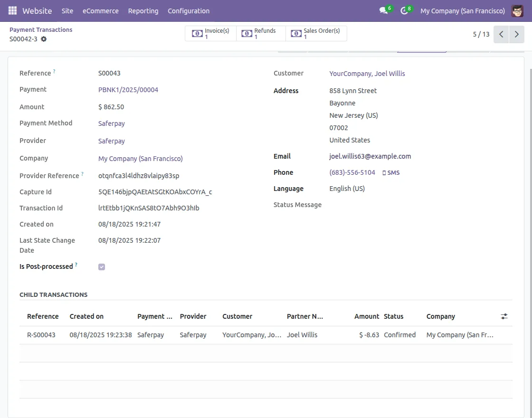Open payment link PBNK1/2025/00004
Viewport: 532px width, 418px height.
(128, 90)
